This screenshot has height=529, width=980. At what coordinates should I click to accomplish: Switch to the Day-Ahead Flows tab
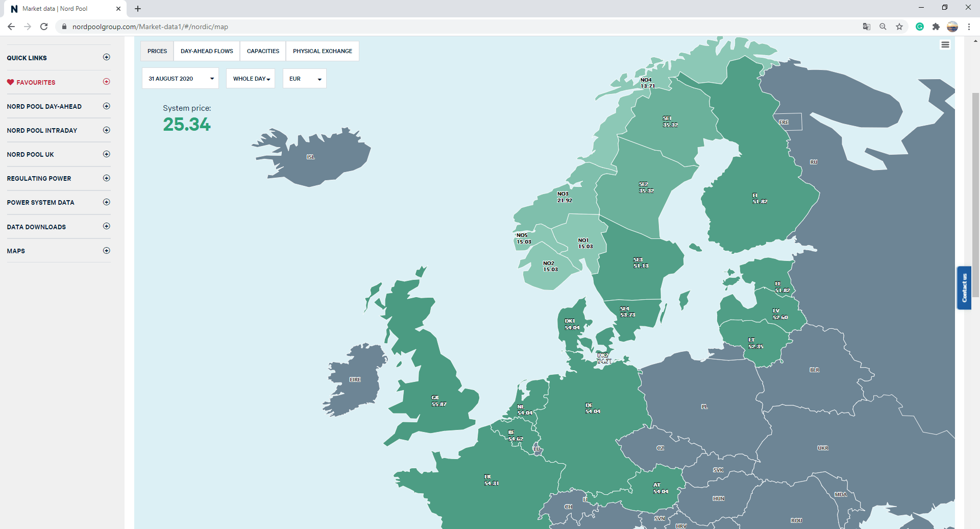tap(207, 51)
